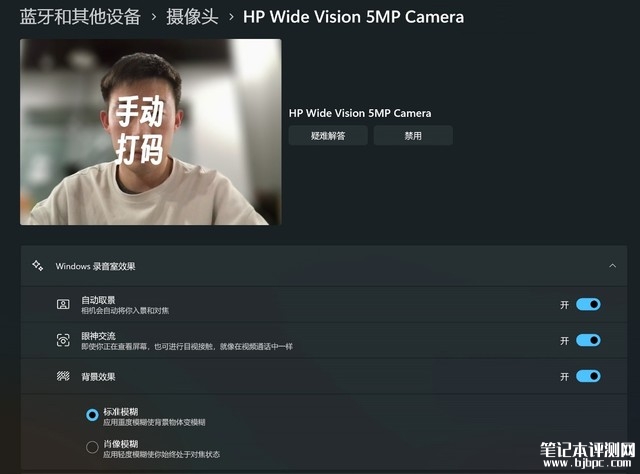Click the camera preview image
Viewport: 640px width, 474px height.
click(x=151, y=132)
